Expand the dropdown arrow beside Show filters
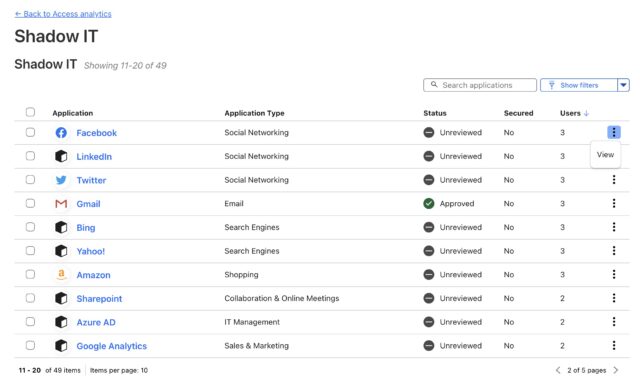 (x=623, y=85)
